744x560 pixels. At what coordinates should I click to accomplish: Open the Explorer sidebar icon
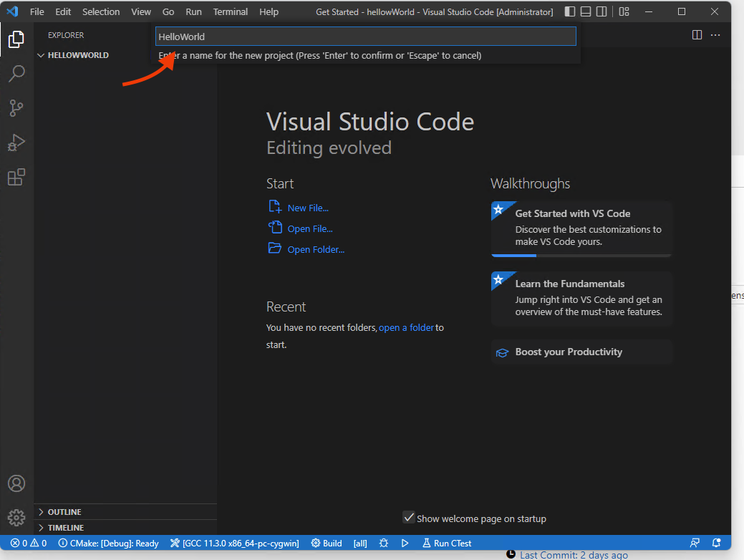point(16,39)
